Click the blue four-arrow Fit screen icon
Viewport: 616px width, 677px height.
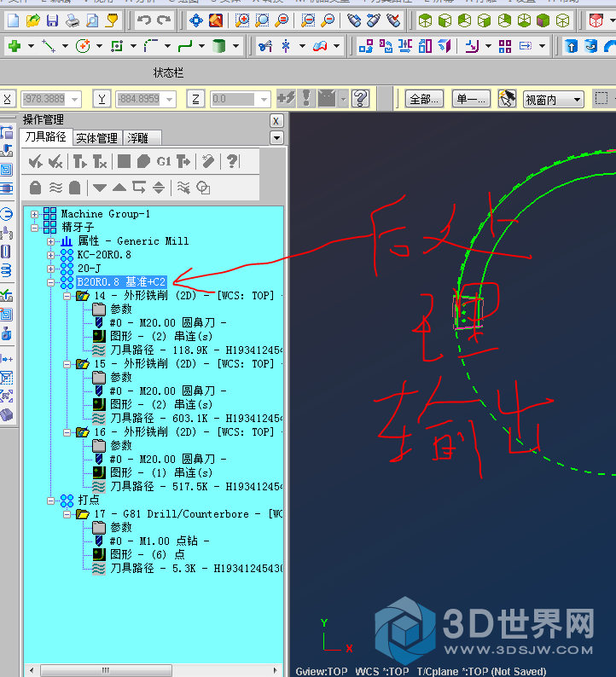[196, 20]
